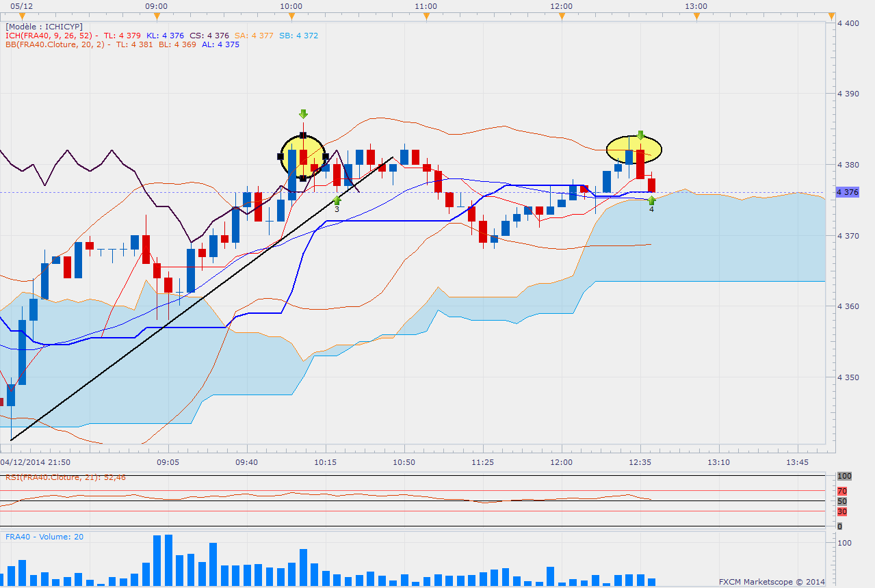Click the 11:25 bottom axis label
Image resolution: width=875 pixels, height=588 pixels.
click(483, 462)
